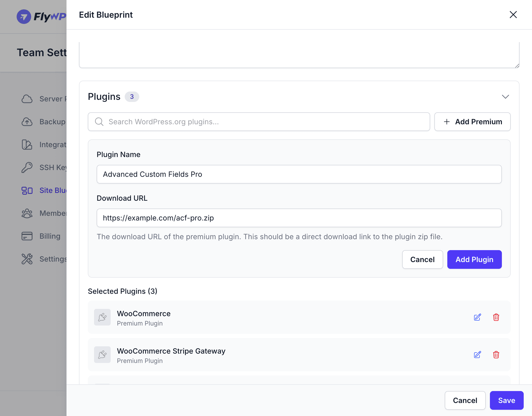
Task: Click the search magnifier icon
Action: (99, 122)
